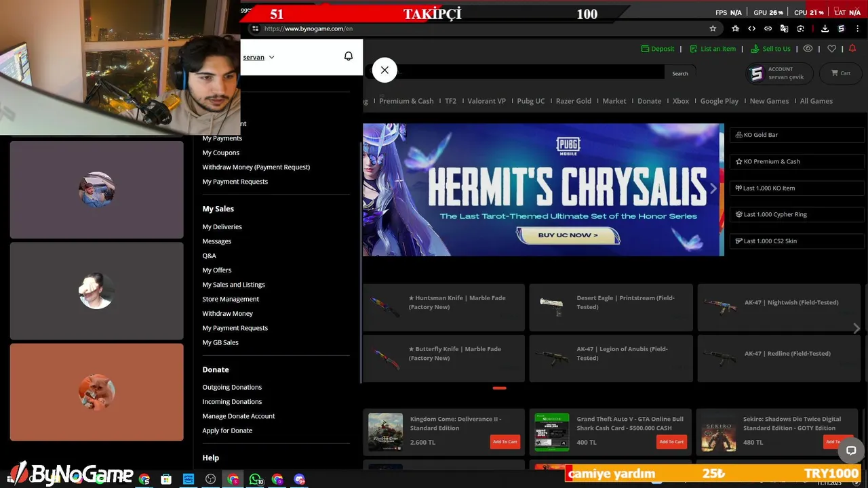Click BUY UC NOW on the banner
This screenshot has height=488, width=868.
point(568,235)
